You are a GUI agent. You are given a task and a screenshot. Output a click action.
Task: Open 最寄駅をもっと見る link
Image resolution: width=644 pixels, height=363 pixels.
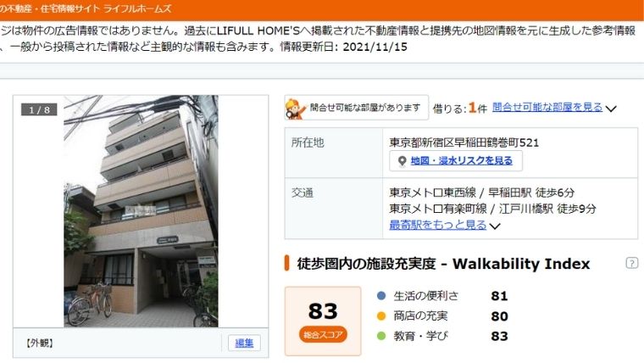point(438,225)
